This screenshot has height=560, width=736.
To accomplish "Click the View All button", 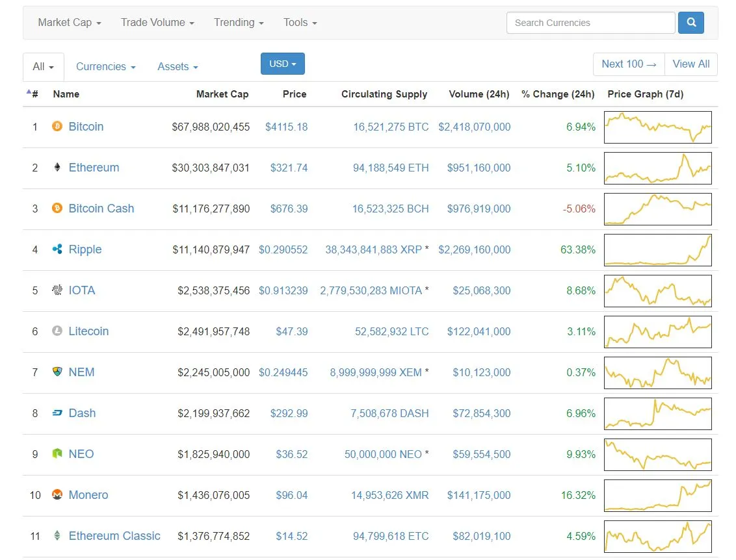I will [691, 64].
